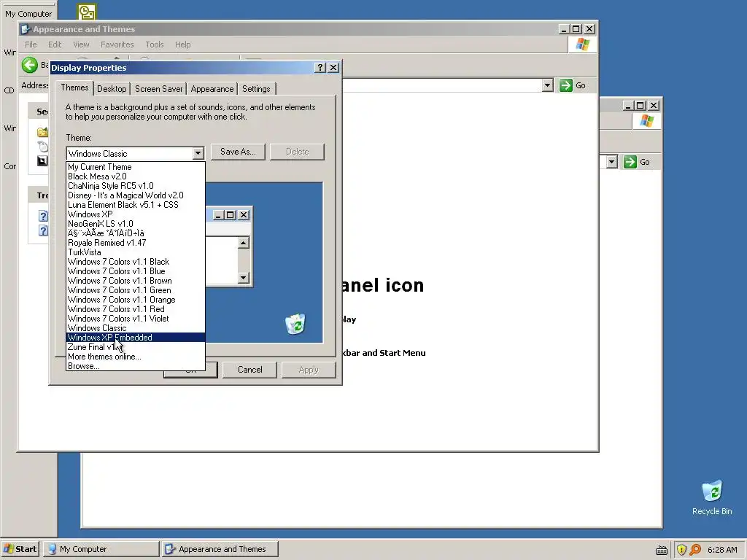Pick NeoGeniX LS v1.0 theme
747x560 pixels.
pyautogui.click(x=136, y=224)
